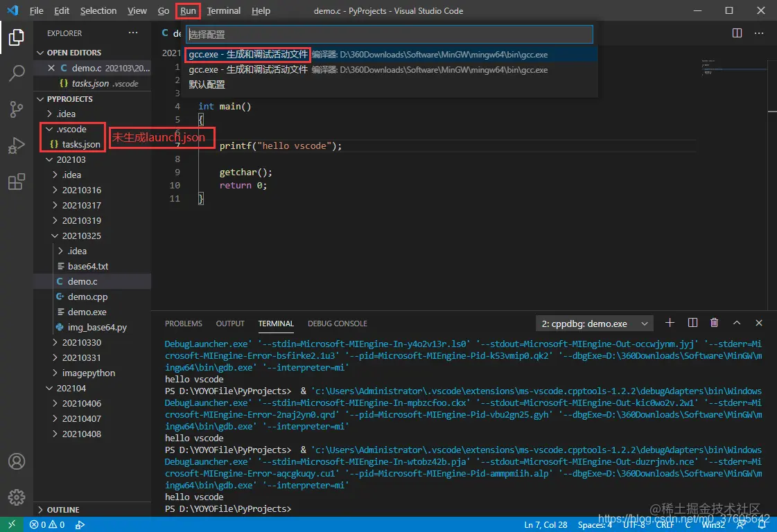The image size is (777, 532).
Task: Change indentation via Spaces: 4
Action: click(595, 524)
